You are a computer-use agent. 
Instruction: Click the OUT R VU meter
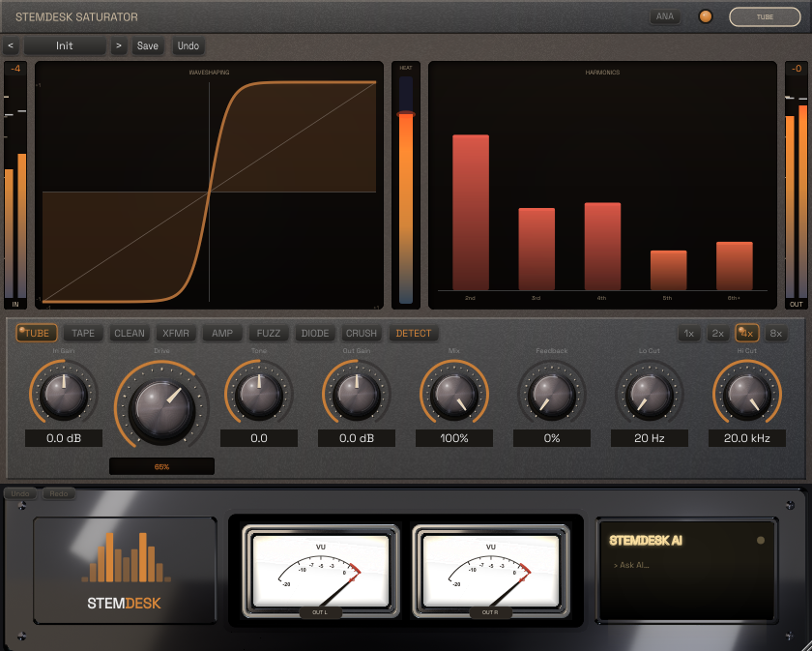[490, 571]
